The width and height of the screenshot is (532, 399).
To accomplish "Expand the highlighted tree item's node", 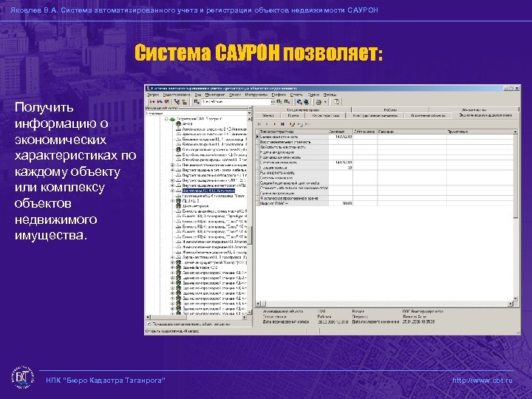I will [x=172, y=191].
